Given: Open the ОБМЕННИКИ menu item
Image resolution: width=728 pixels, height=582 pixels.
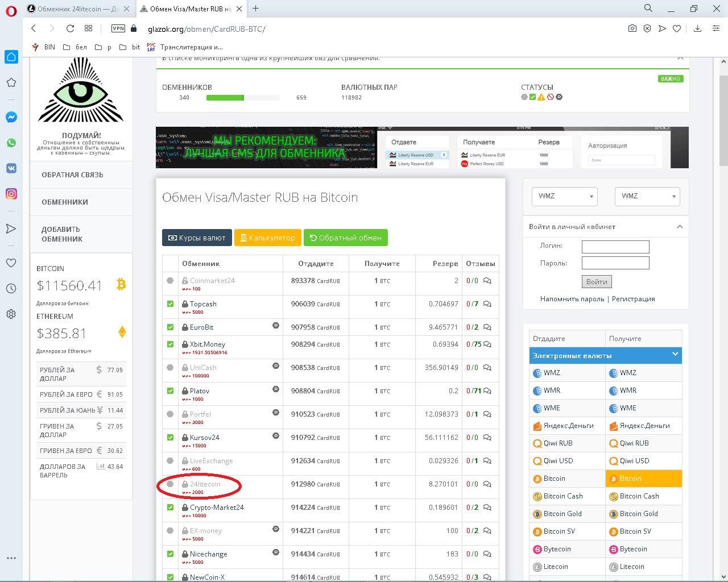Looking at the screenshot, I should pos(64,202).
